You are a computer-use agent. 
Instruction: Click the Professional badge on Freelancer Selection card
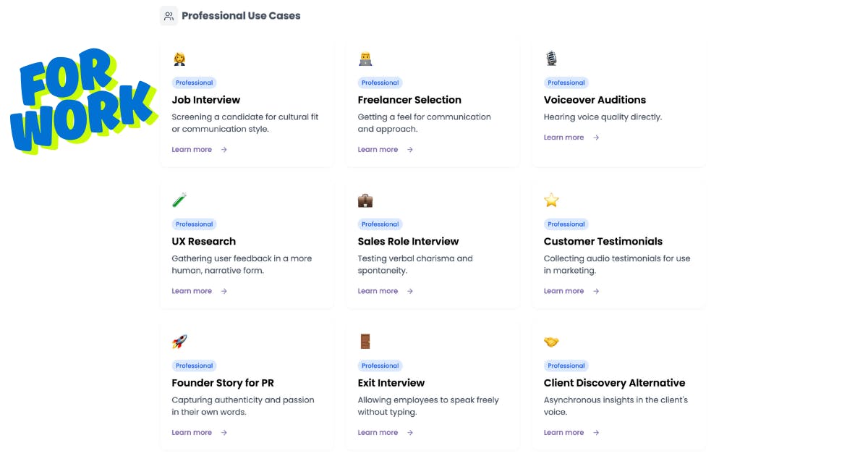click(380, 83)
